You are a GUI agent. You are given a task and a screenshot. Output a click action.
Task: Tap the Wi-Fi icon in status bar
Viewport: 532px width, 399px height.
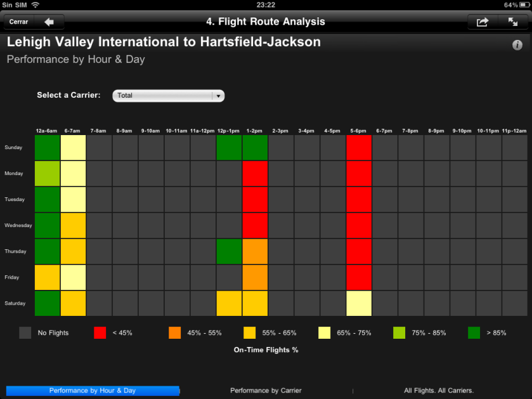36,4
